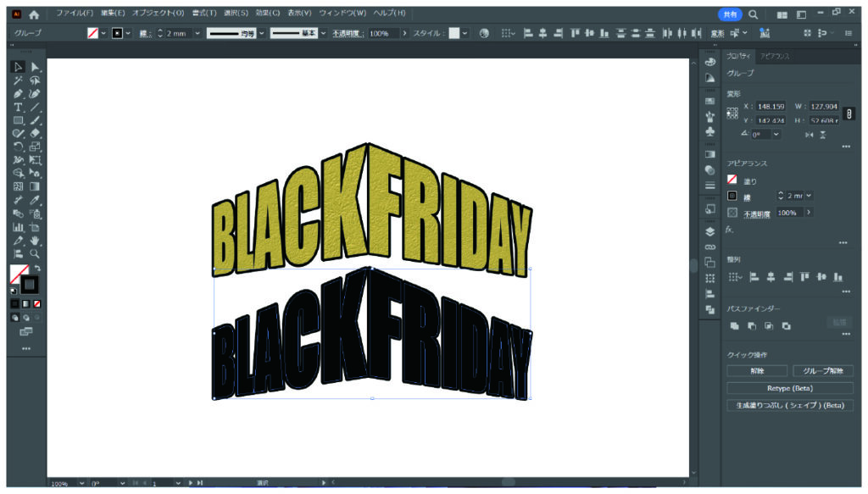Viewport: 868px width, 494px height.
Task: Click the blue 共有 share button
Action: tap(730, 14)
